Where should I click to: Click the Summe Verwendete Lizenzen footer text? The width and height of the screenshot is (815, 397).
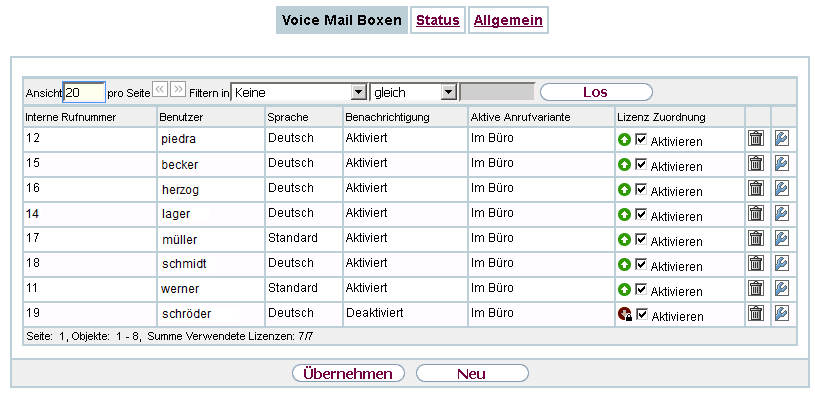230,337
